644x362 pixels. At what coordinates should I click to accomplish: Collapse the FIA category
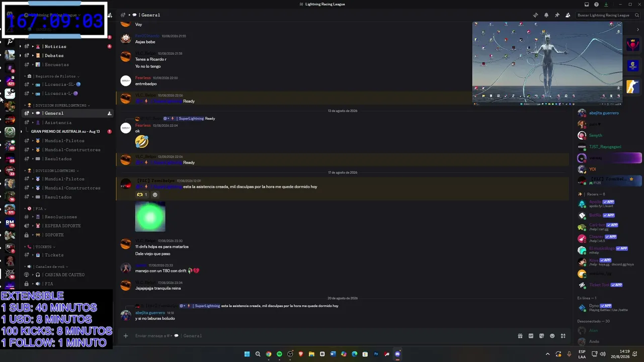coord(35,208)
